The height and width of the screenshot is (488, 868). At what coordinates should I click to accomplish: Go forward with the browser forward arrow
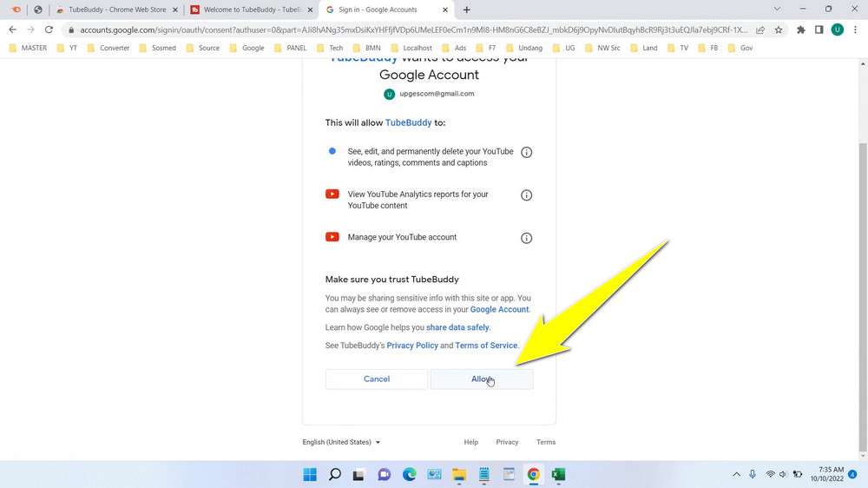tap(30, 30)
